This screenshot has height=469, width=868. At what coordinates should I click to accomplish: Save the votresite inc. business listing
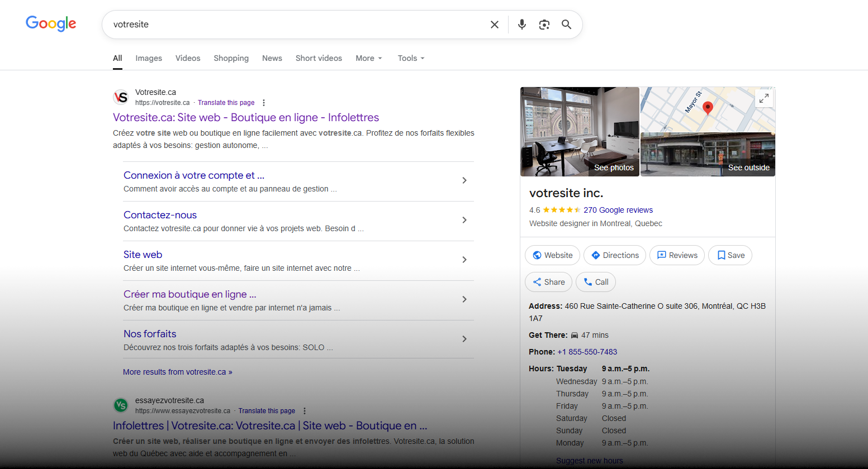pyautogui.click(x=730, y=255)
